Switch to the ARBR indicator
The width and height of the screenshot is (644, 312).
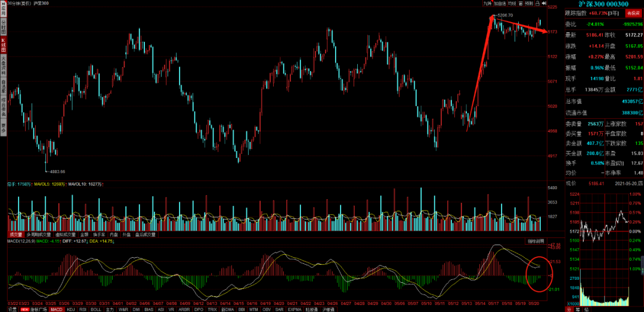[x=184, y=309]
